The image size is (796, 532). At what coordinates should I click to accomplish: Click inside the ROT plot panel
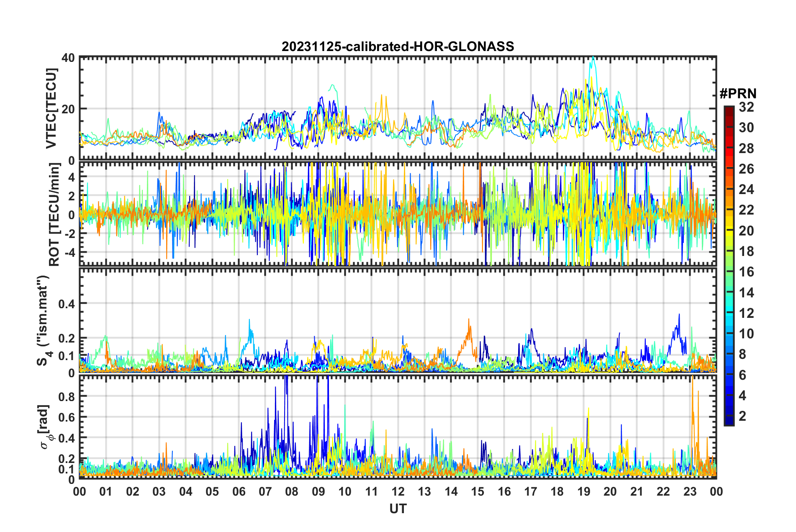tap(398, 214)
